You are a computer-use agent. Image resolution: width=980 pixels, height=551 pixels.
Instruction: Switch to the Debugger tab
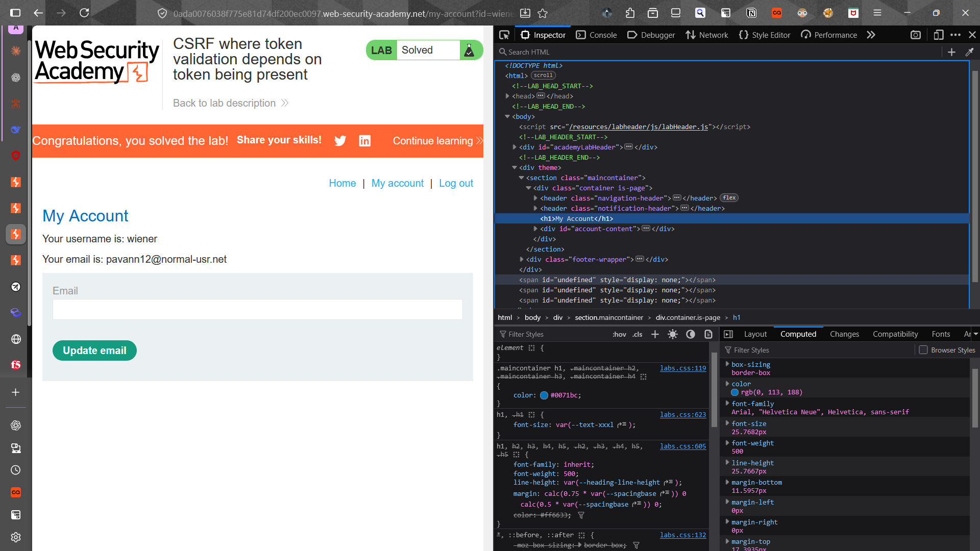[651, 35]
